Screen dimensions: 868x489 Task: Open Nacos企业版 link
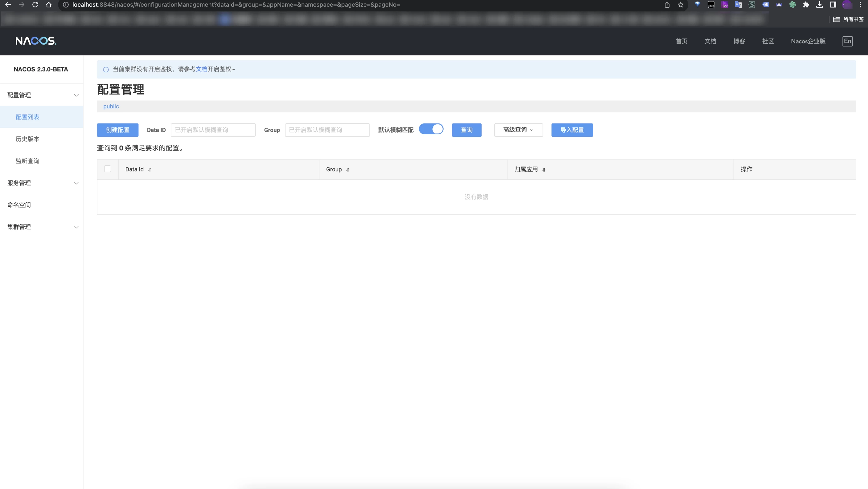pos(808,41)
